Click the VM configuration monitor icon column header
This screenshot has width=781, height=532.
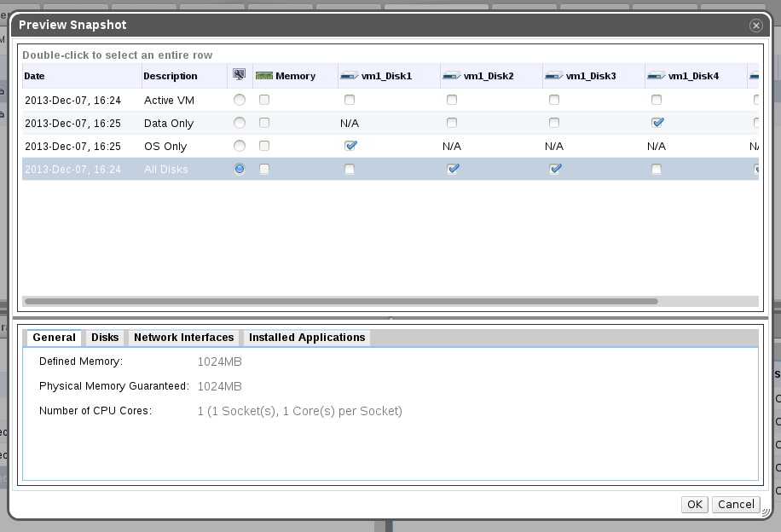coord(239,75)
